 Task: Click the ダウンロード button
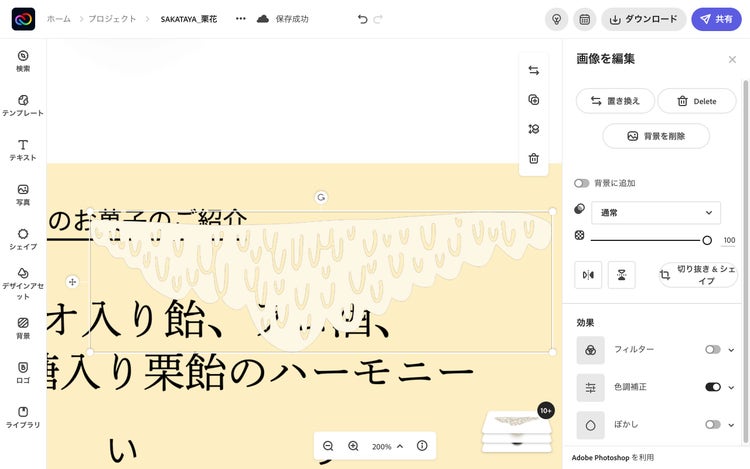(x=644, y=19)
